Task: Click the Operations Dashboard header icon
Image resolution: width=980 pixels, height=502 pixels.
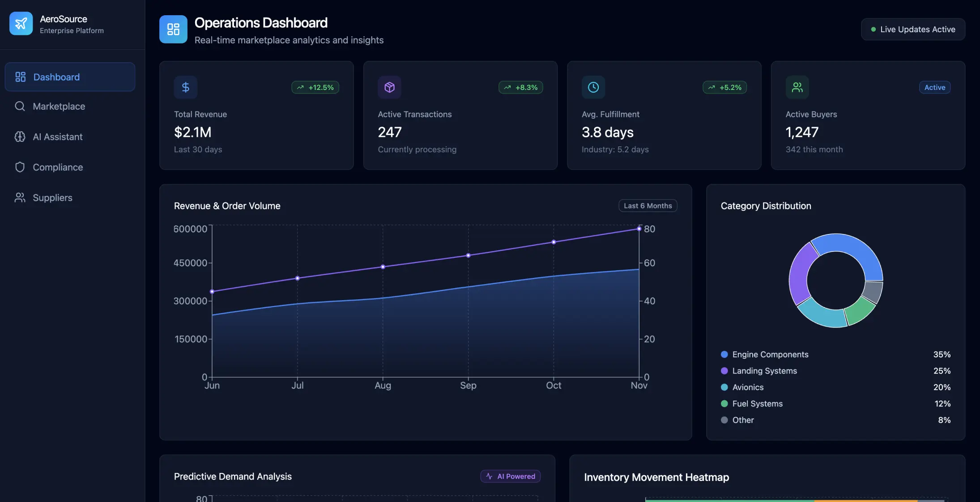Action: point(173,29)
